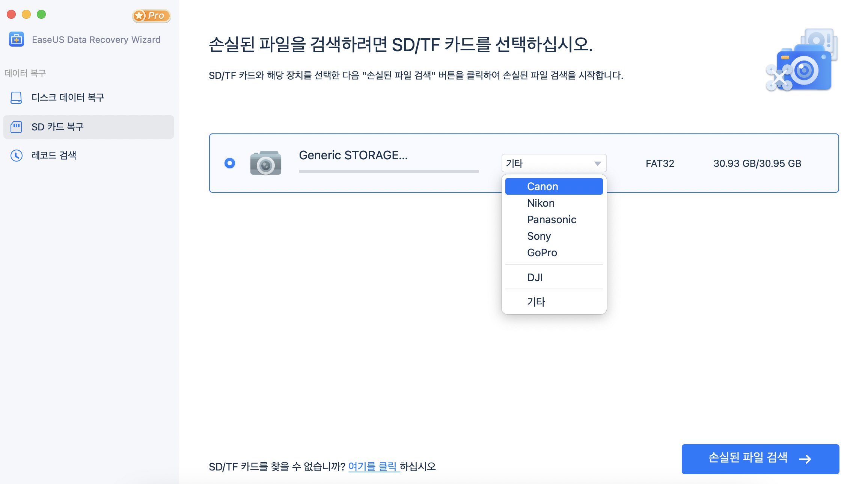This screenshot has height=484, width=868.
Task: Click the EaseUS Data Recovery Wizard toolbox logo
Action: coord(16,39)
